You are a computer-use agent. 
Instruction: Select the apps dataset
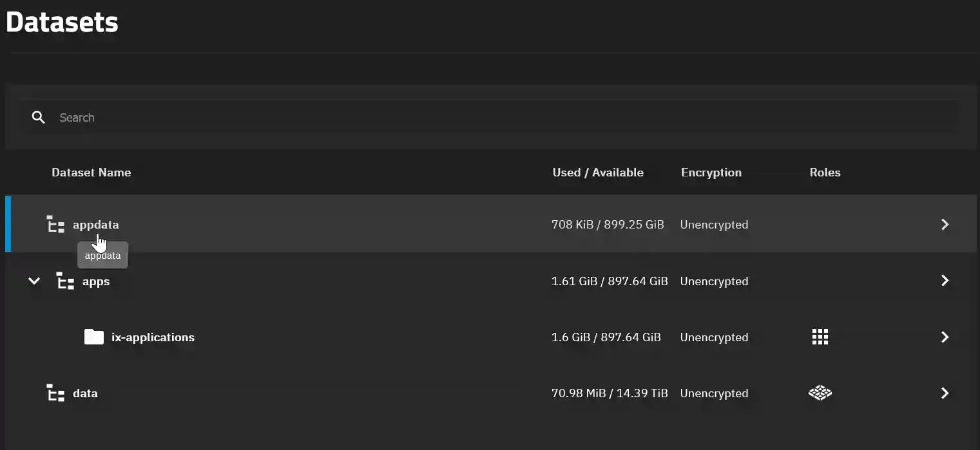coord(95,281)
